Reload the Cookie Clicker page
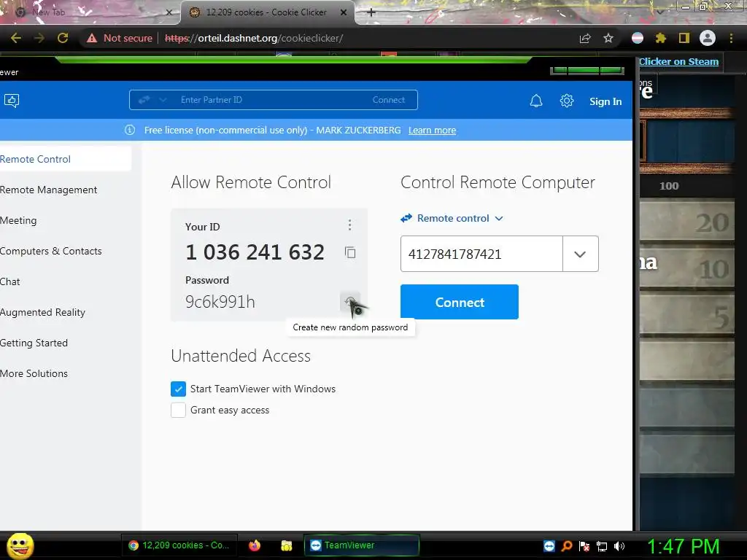Screen dimensions: 747x560 click(x=63, y=38)
